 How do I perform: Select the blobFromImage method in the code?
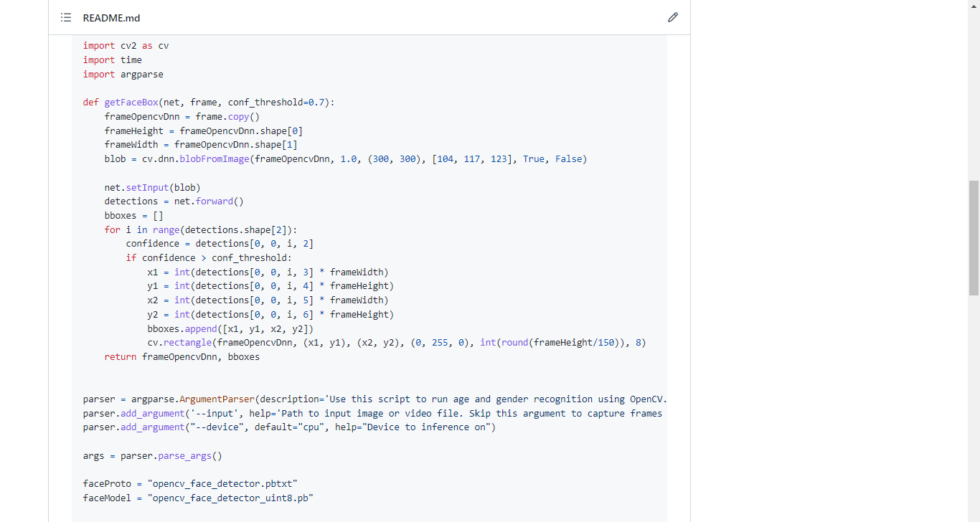214,159
